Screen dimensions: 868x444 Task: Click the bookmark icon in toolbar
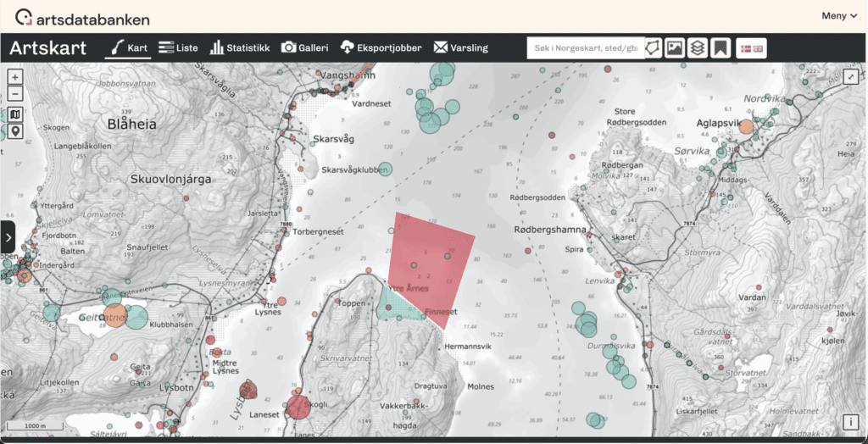(x=720, y=48)
